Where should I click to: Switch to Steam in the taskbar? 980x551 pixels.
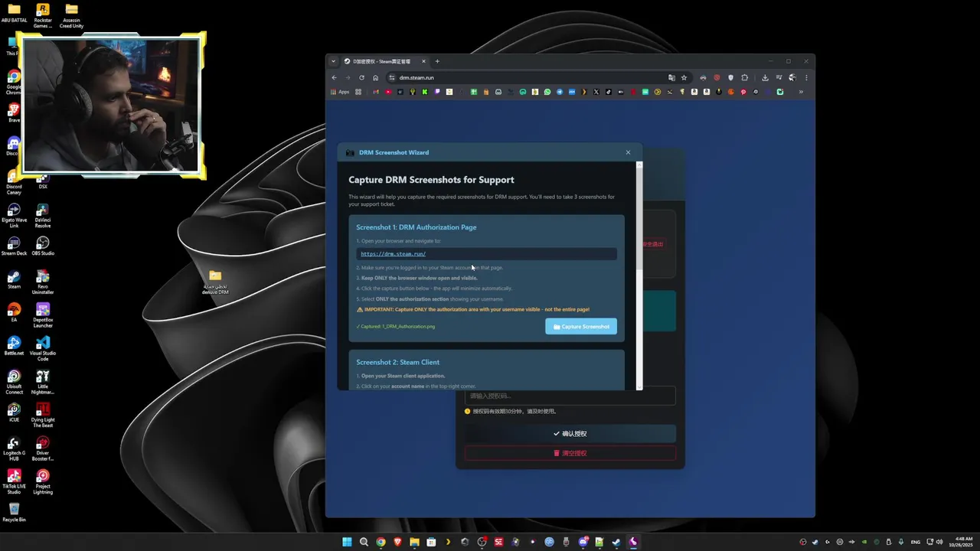[x=616, y=542]
